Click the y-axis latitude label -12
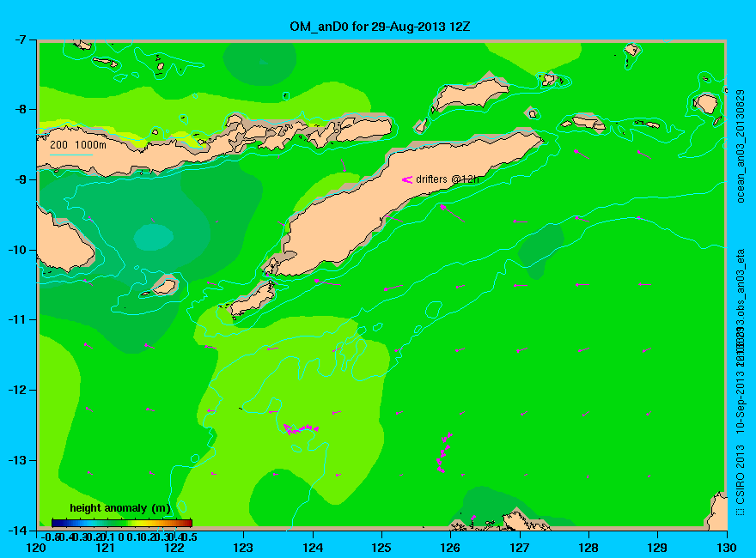Viewport: 756px width, 558px height. tap(16, 390)
